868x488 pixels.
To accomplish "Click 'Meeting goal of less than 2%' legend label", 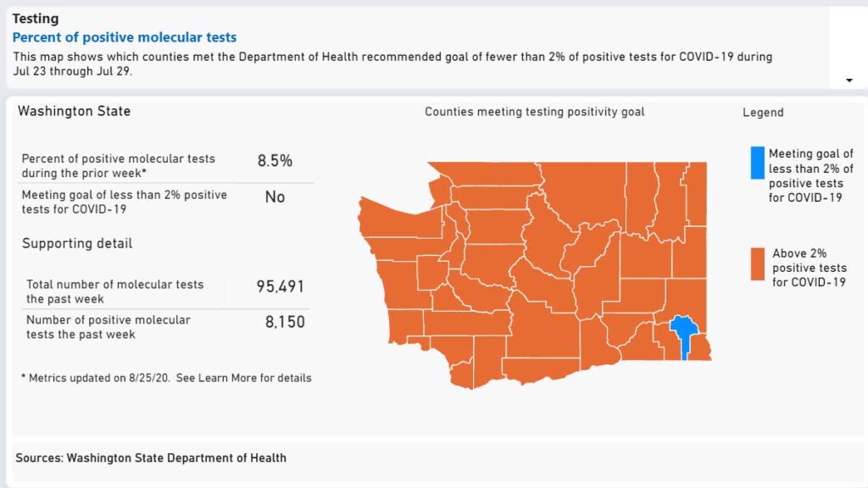I will [810, 175].
